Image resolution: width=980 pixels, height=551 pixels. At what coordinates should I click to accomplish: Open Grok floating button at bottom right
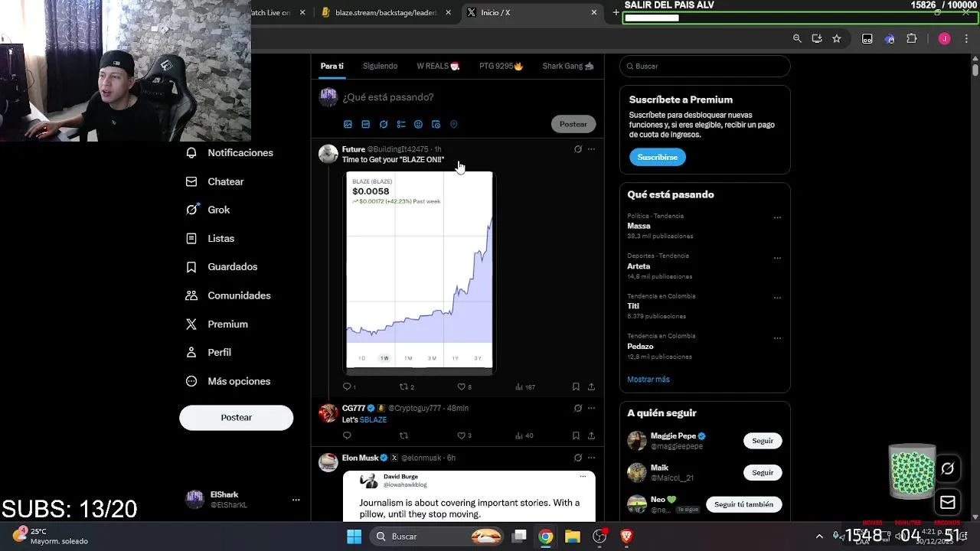[x=948, y=468]
